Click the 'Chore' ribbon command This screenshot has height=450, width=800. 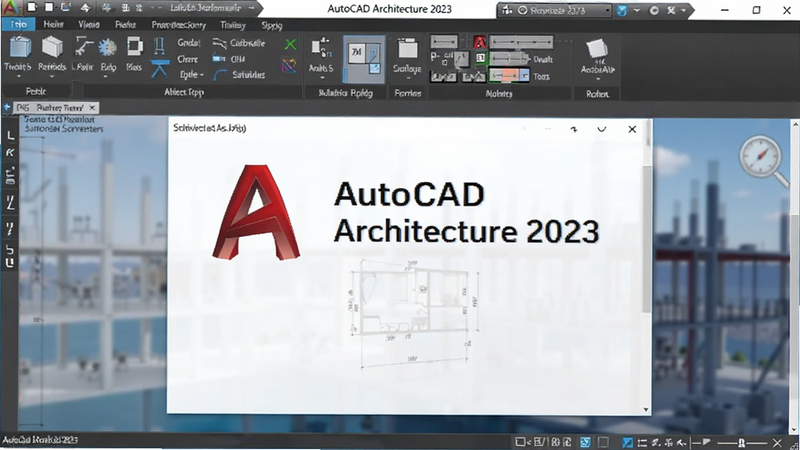pyautogui.click(x=188, y=59)
